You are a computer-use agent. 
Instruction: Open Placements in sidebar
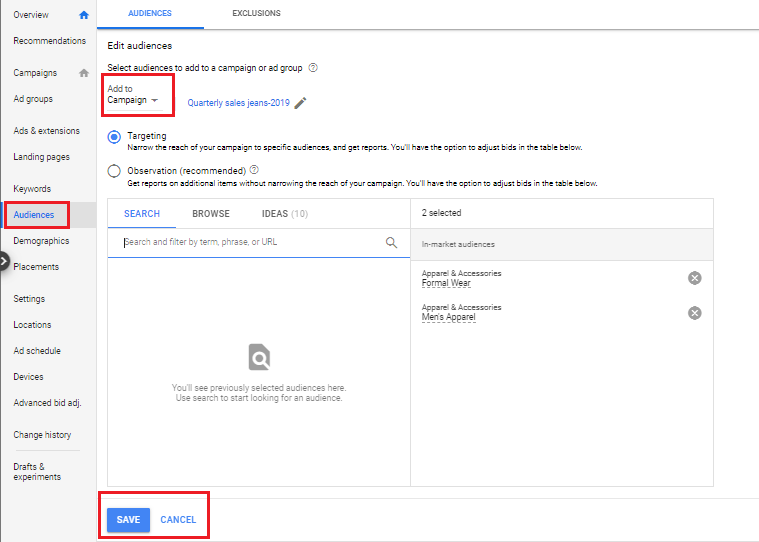point(36,267)
